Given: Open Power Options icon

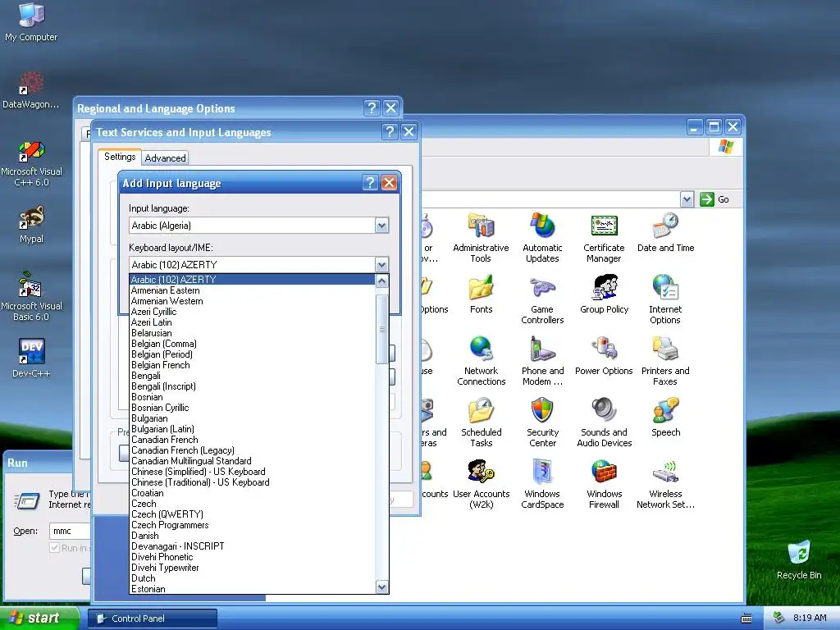Looking at the screenshot, I should 604,356.
